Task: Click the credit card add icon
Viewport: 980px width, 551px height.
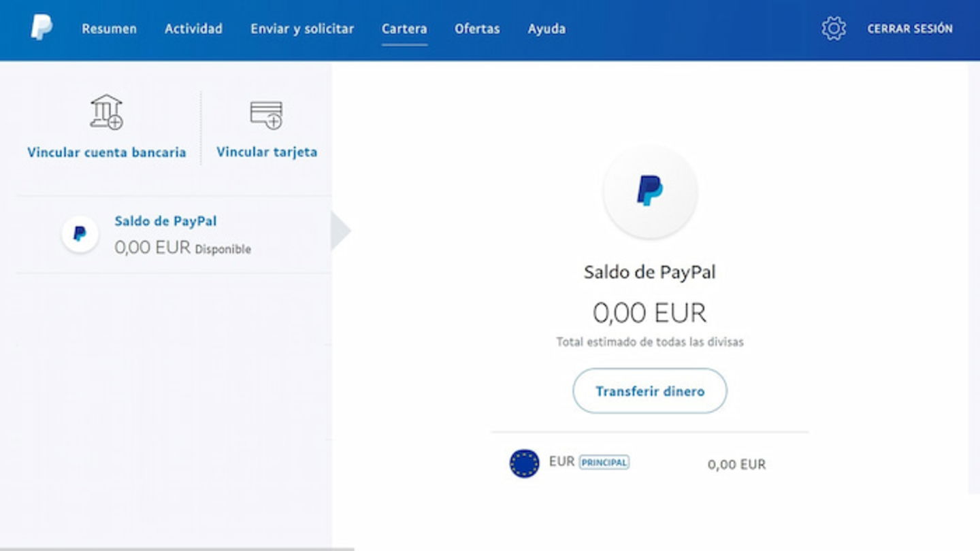Action: (266, 115)
